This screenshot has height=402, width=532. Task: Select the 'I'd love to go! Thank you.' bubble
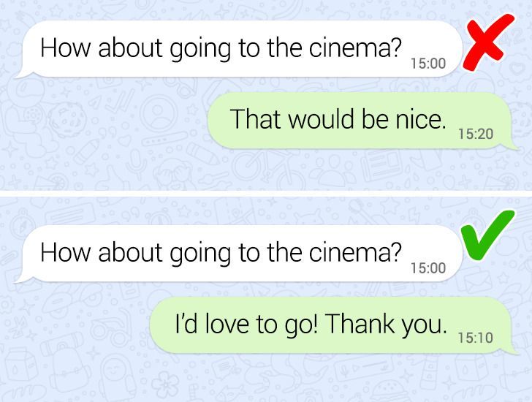tap(333, 326)
